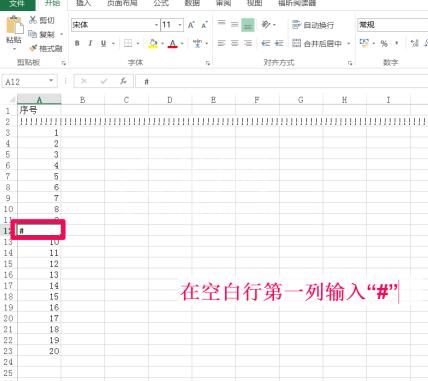Viewport: 428px width, 381px height.
Task: Open the underline style dropdown
Action: click(x=113, y=44)
